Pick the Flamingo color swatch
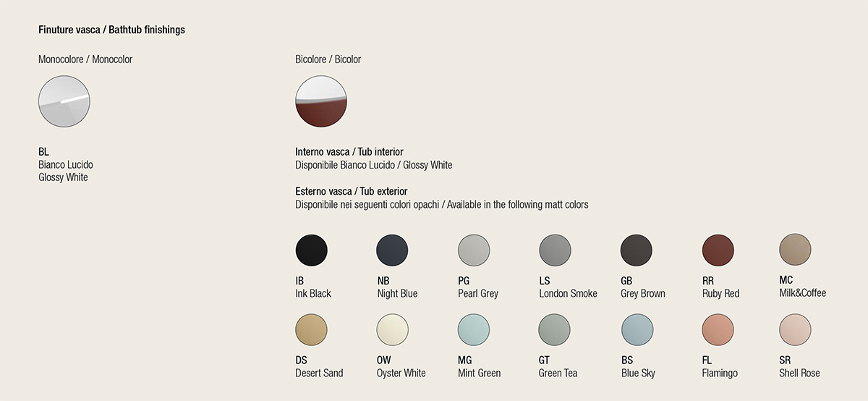 718,330
